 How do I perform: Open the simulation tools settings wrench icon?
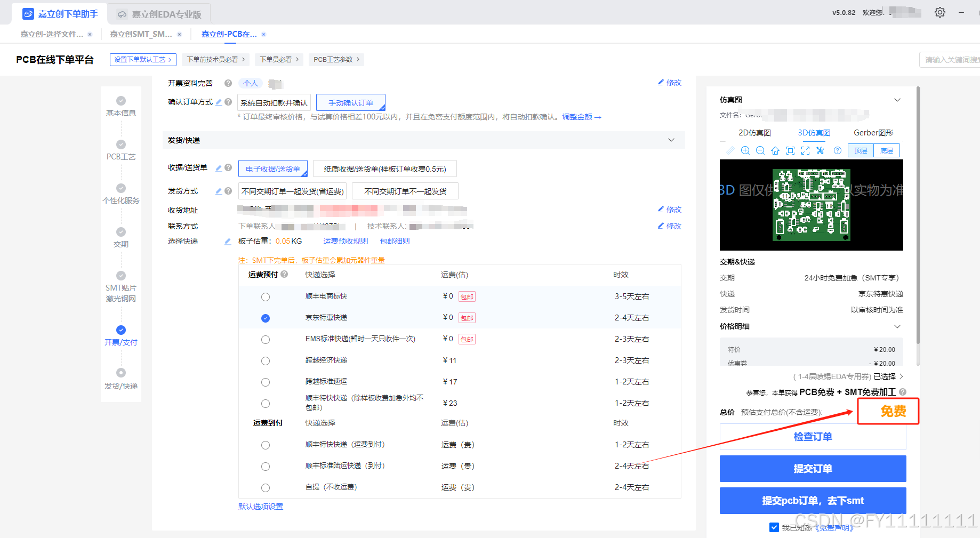(820, 150)
